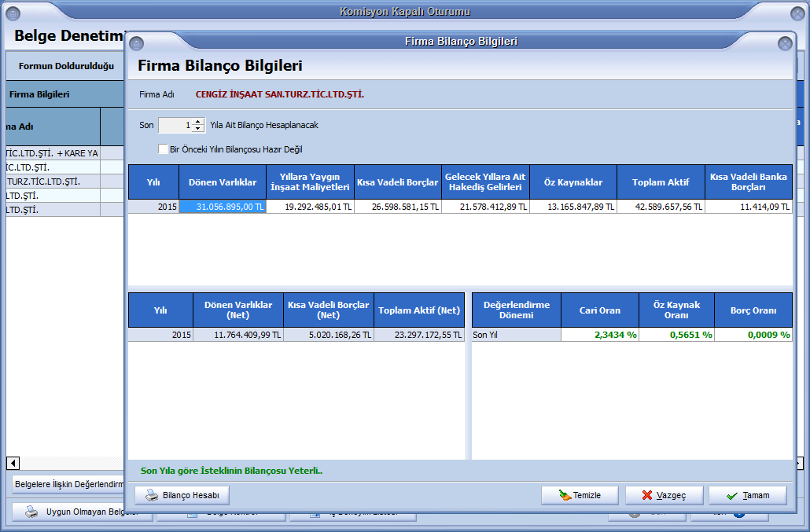Enable 'Bir Önceki Yılın Bilançosu Hazır Değil' checkbox

(x=163, y=149)
